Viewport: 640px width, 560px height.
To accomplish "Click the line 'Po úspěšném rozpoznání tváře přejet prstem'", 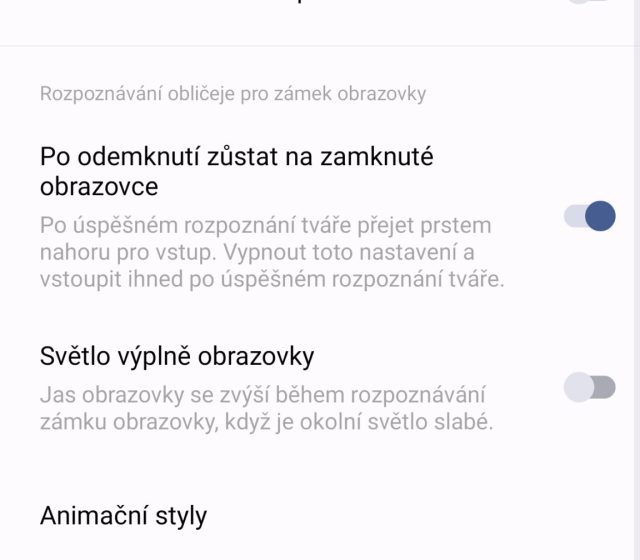I will (x=265, y=227).
